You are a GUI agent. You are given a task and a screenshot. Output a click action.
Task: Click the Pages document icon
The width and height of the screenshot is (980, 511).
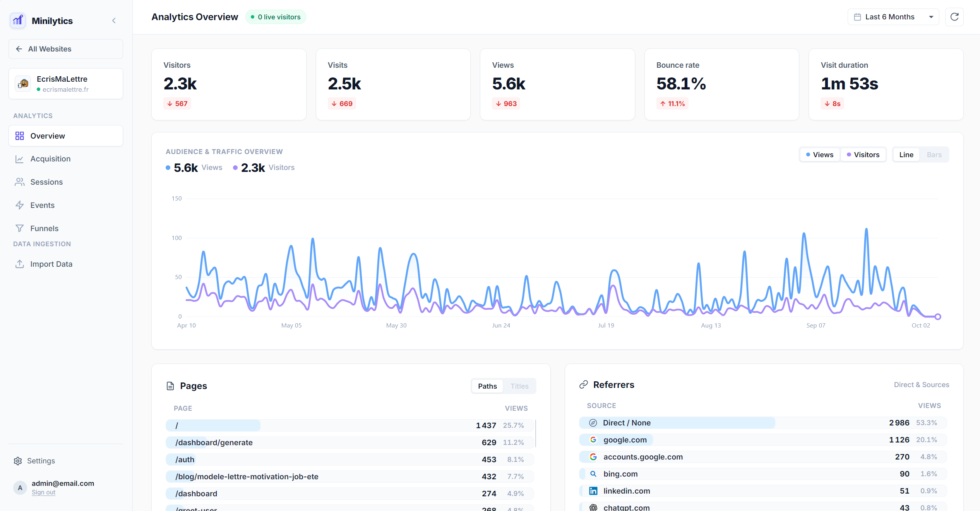pyautogui.click(x=170, y=386)
